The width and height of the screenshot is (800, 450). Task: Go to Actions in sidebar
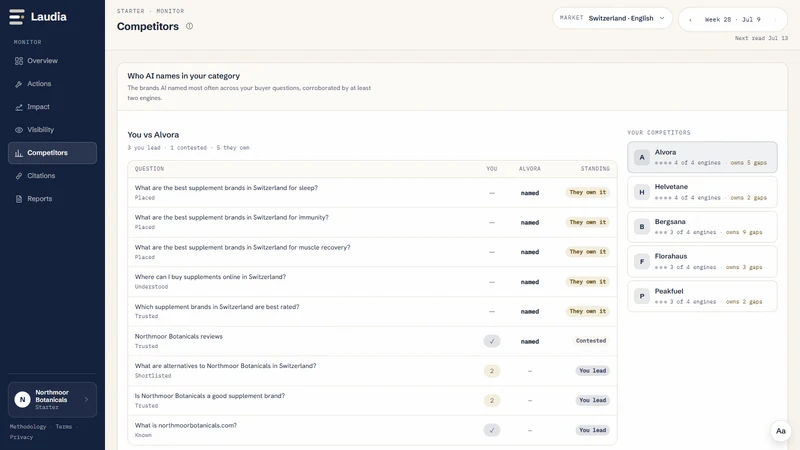tap(52, 84)
